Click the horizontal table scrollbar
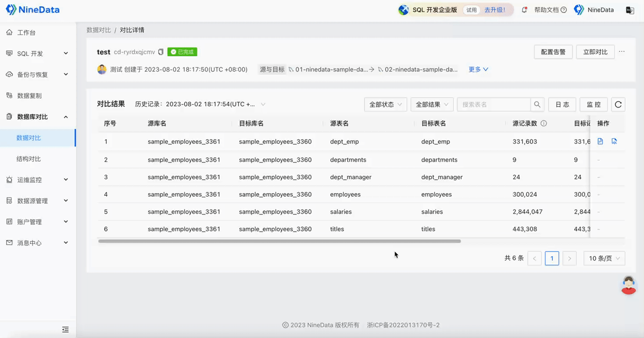 [279, 241]
